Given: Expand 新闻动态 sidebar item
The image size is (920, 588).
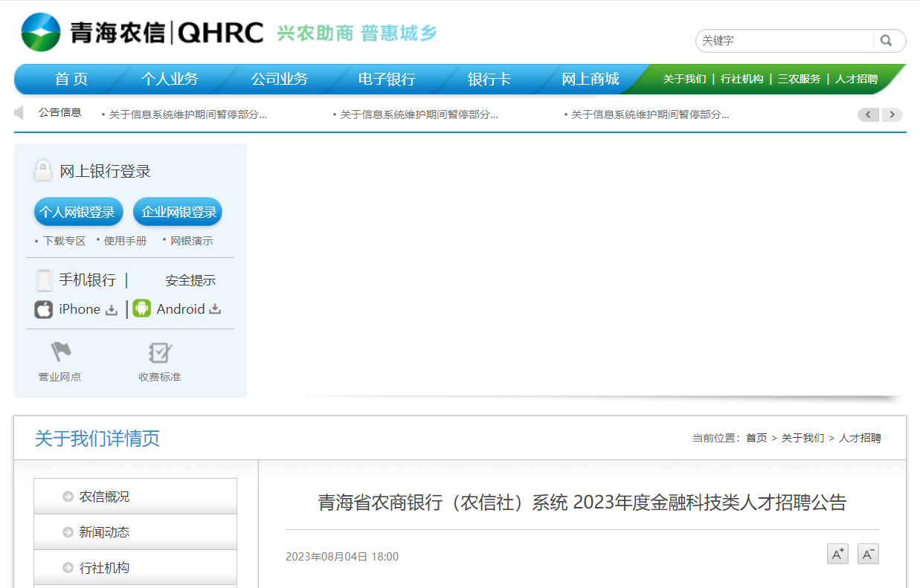Looking at the screenshot, I should pyautogui.click(x=105, y=532).
